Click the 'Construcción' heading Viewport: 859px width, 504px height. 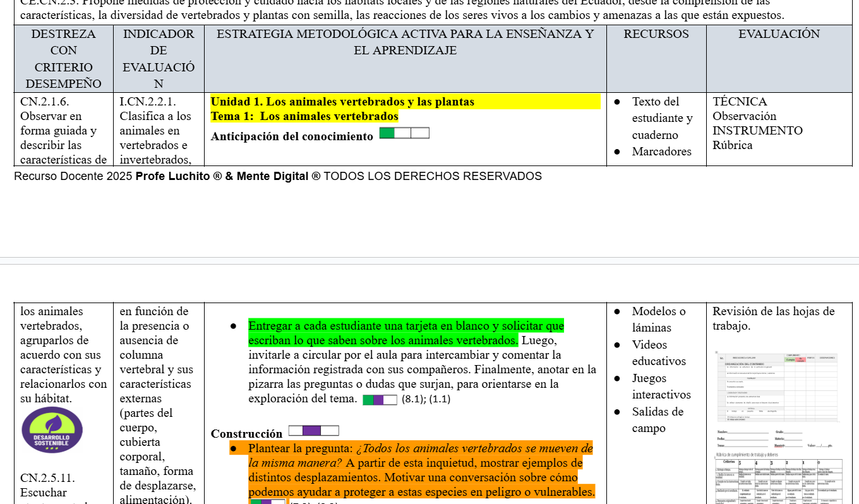(246, 434)
